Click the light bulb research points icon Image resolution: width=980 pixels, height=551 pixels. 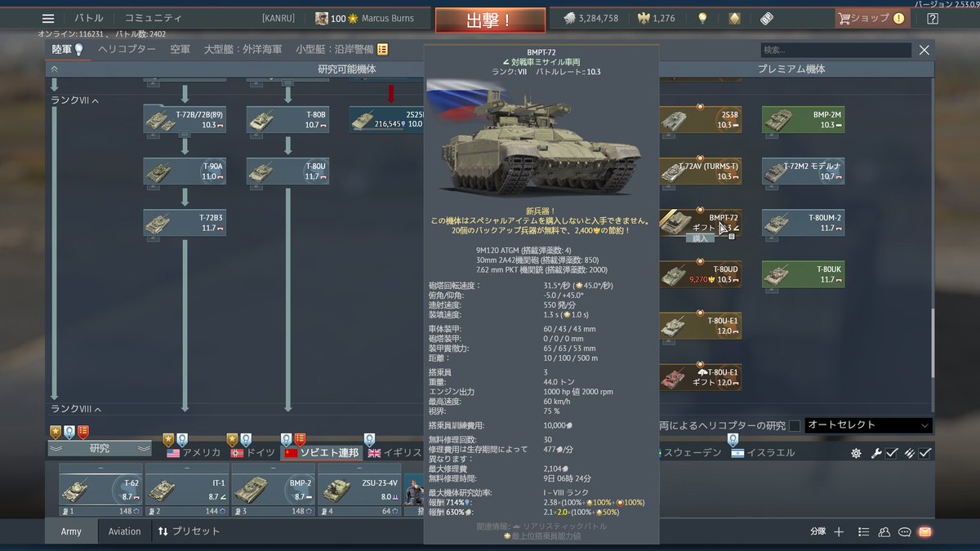point(702,18)
